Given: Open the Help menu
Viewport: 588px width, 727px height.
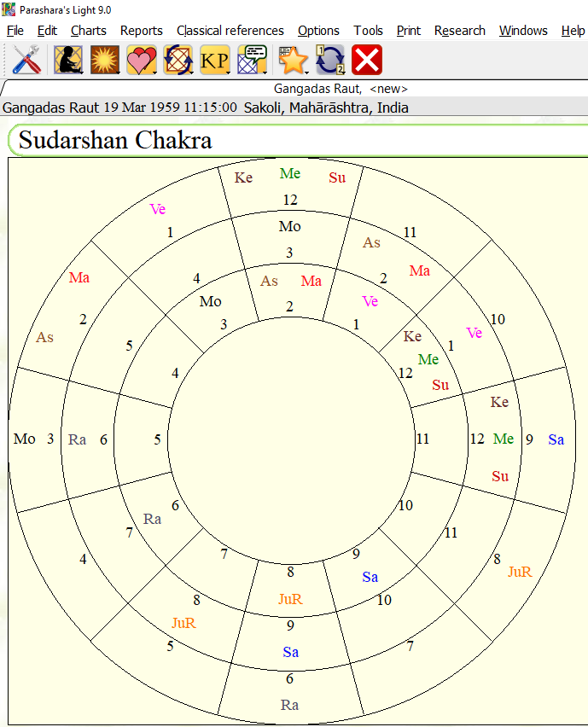Looking at the screenshot, I should pyautogui.click(x=573, y=31).
